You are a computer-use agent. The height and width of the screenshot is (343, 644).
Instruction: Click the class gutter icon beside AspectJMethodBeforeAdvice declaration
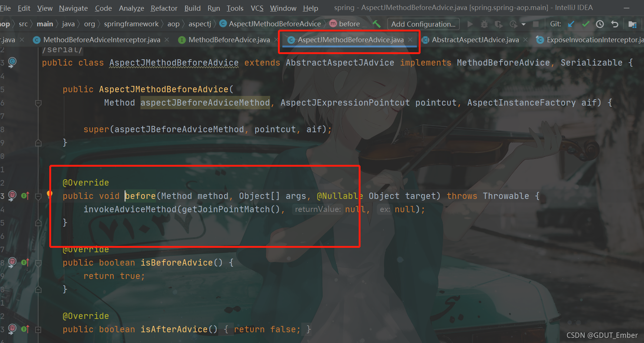pyautogui.click(x=12, y=62)
